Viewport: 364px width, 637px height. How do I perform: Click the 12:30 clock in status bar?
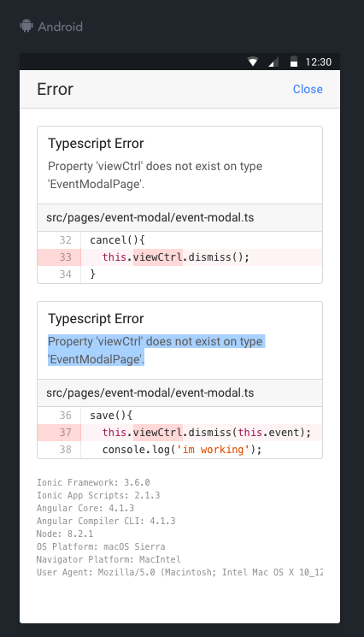point(319,62)
